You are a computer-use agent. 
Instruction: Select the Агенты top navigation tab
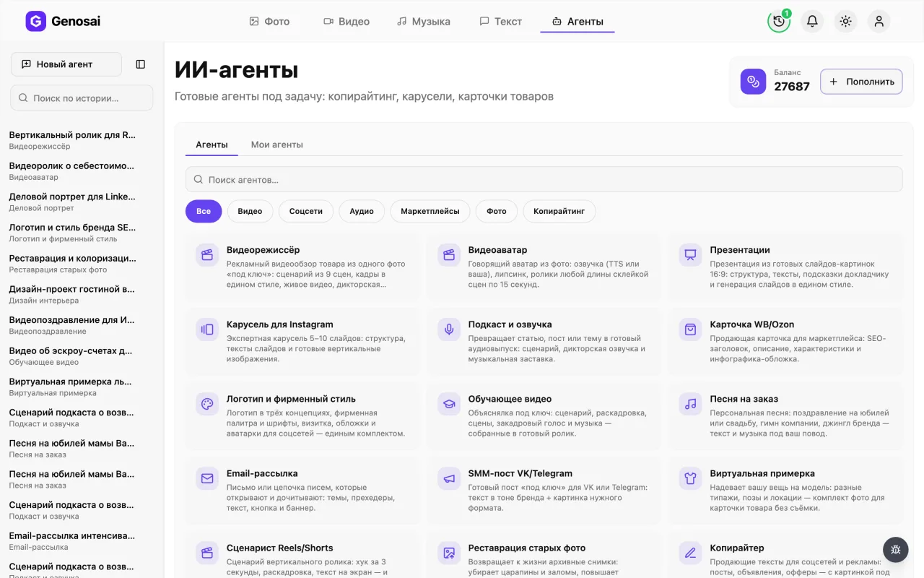pos(577,22)
